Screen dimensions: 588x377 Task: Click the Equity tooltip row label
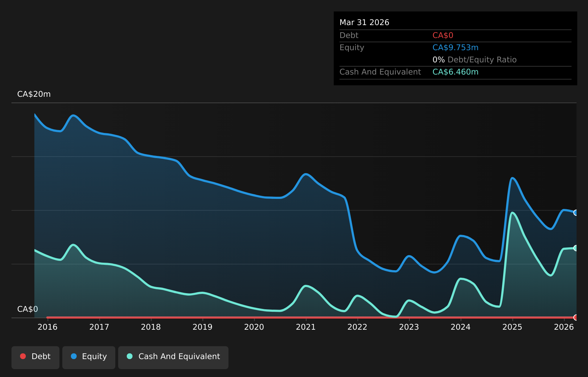coord(352,48)
